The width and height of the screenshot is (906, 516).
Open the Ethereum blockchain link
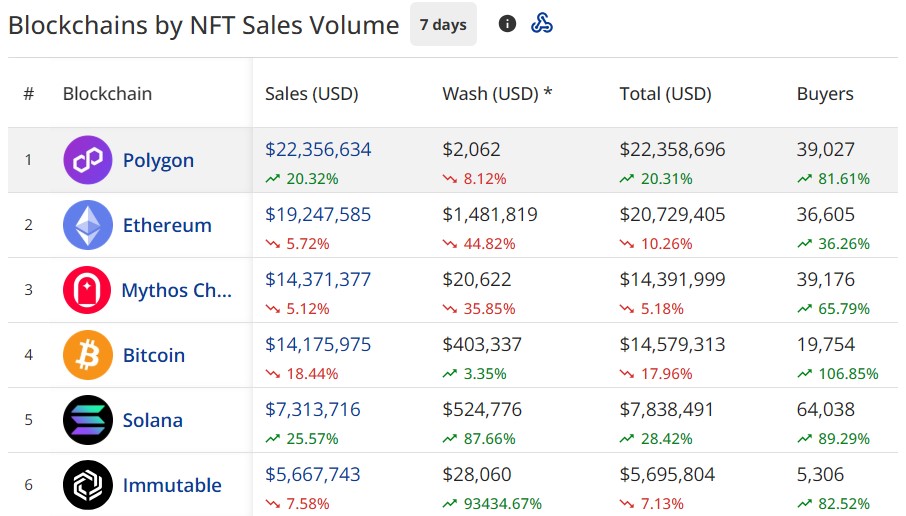click(167, 225)
